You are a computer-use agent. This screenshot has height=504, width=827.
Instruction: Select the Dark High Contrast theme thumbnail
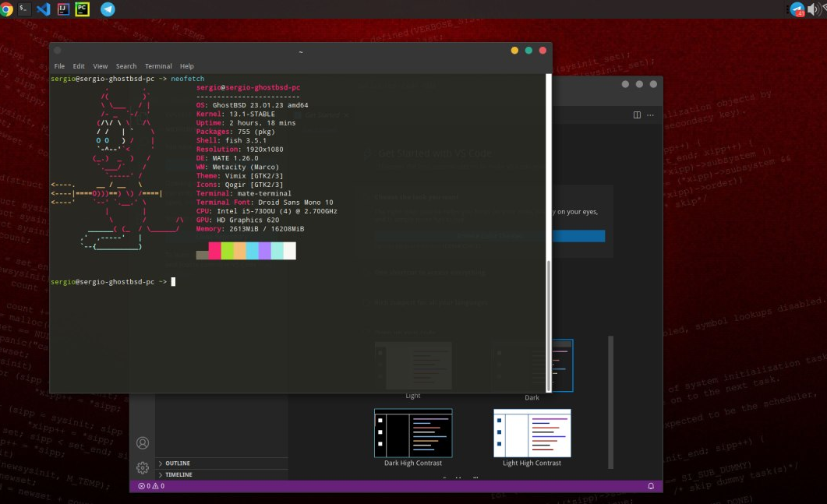(413, 433)
